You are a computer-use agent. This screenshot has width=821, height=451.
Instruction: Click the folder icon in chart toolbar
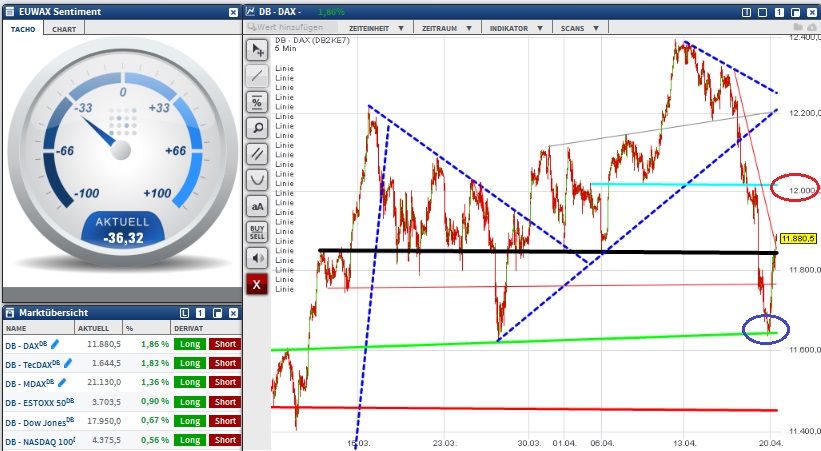pos(798,27)
